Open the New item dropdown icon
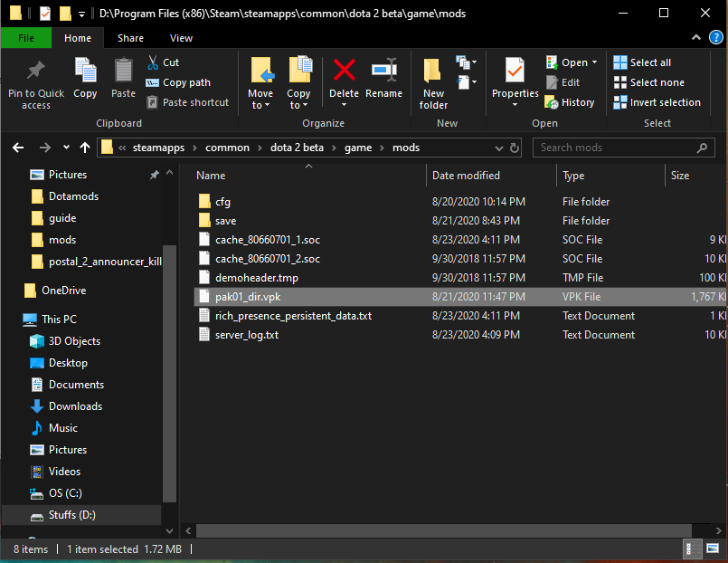Viewport: 728px width, 563px height. (x=467, y=62)
